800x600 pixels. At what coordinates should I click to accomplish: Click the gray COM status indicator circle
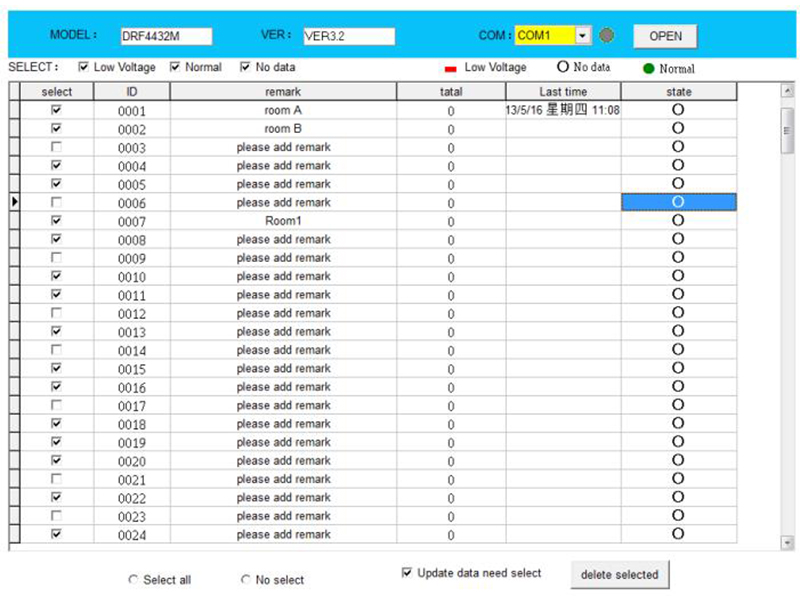point(607,36)
